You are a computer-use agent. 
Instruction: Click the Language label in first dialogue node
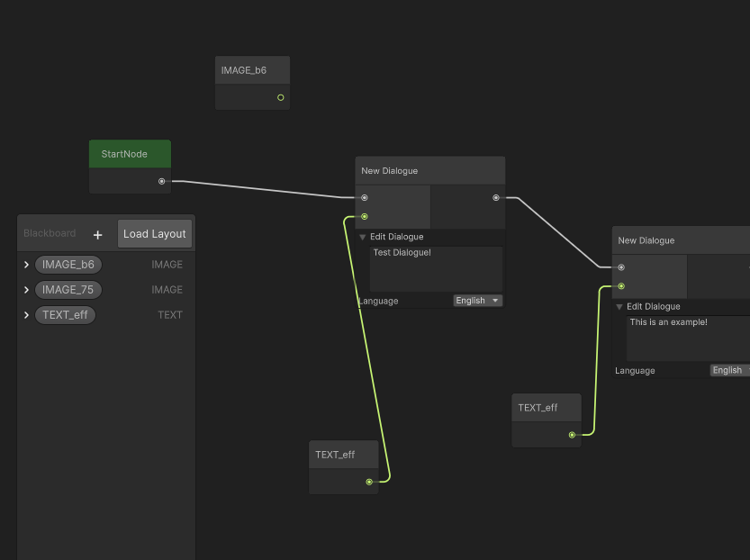coord(378,301)
